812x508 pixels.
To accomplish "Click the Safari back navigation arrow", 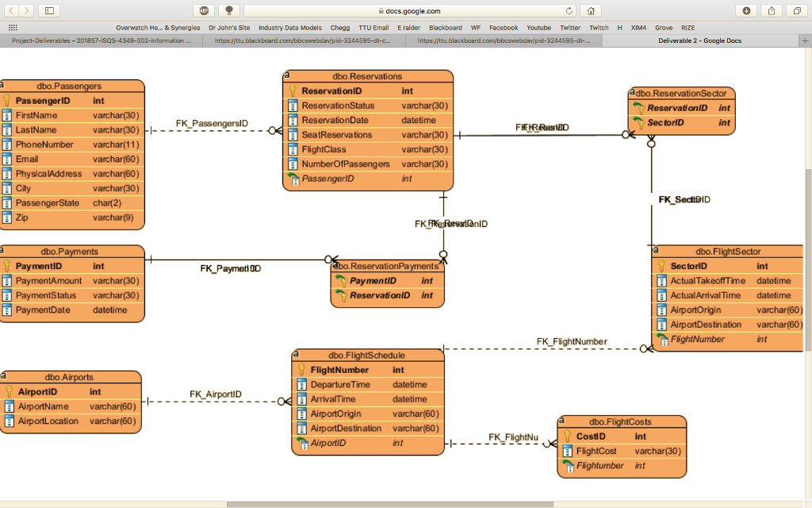I will click(x=12, y=11).
